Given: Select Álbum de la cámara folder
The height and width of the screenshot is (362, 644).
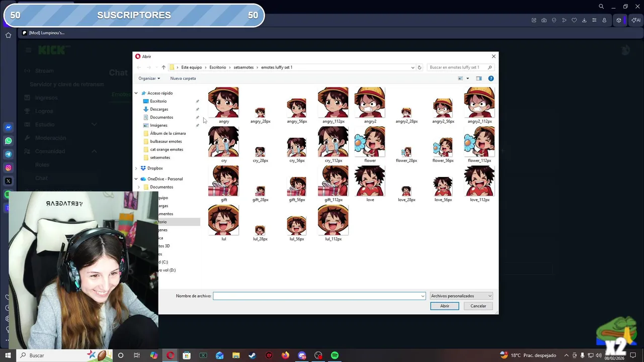Looking at the screenshot, I should pyautogui.click(x=168, y=133).
